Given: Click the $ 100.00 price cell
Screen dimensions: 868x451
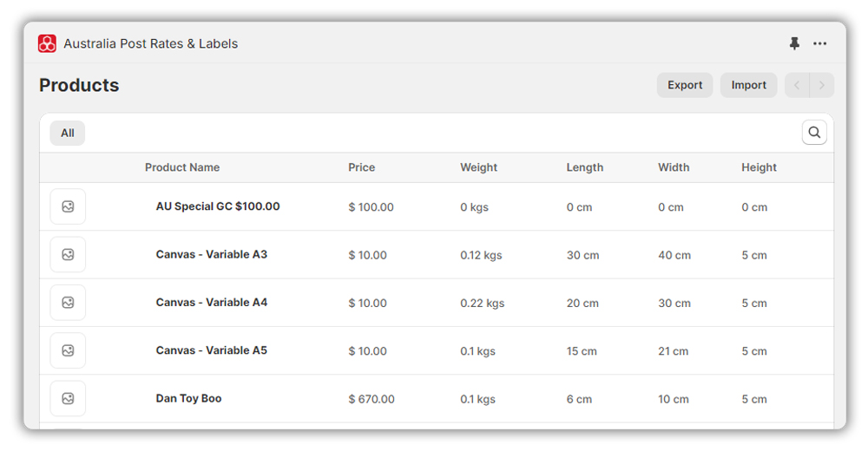Looking at the screenshot, I should (x=371, y=207).
